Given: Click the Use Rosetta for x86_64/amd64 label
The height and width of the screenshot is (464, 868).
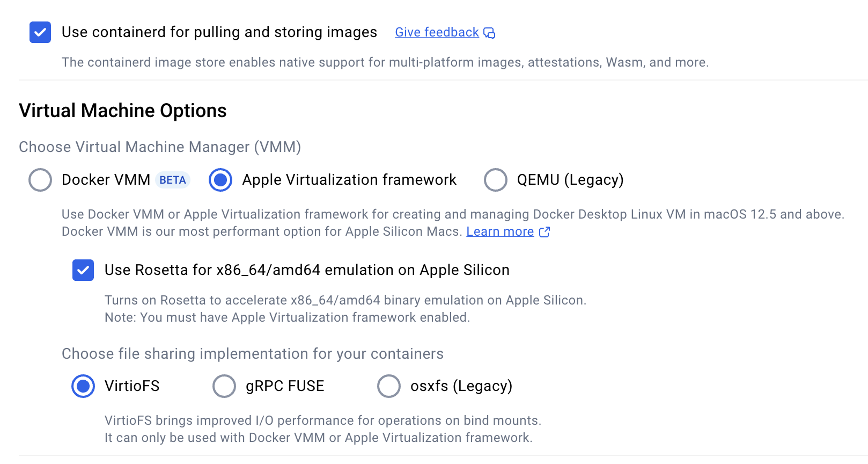Looking at the screenshot, I should [307, 270].
